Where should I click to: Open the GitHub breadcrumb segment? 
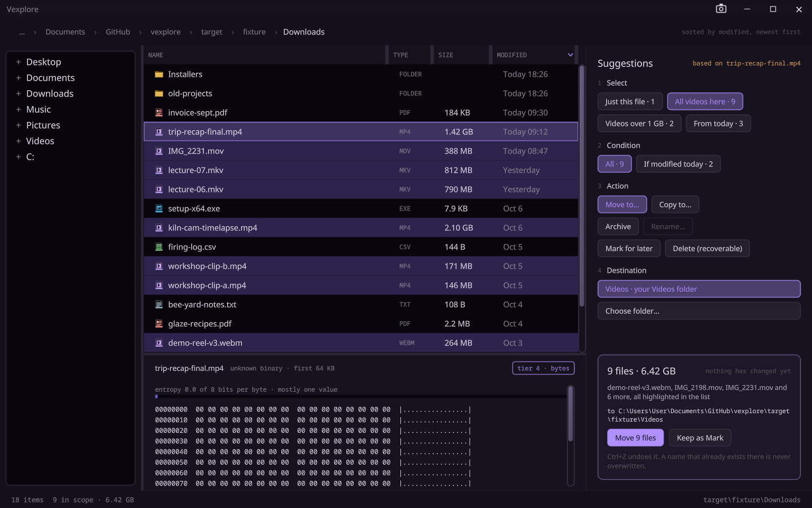118,32
